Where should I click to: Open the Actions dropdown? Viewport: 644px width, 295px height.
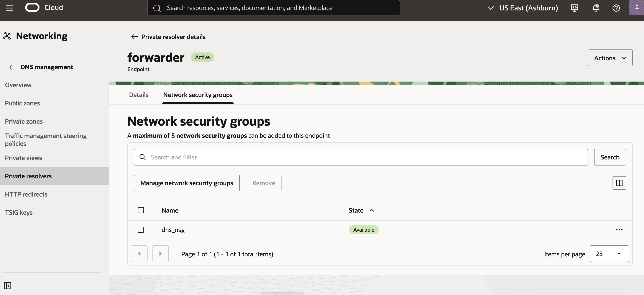point(610,58)
